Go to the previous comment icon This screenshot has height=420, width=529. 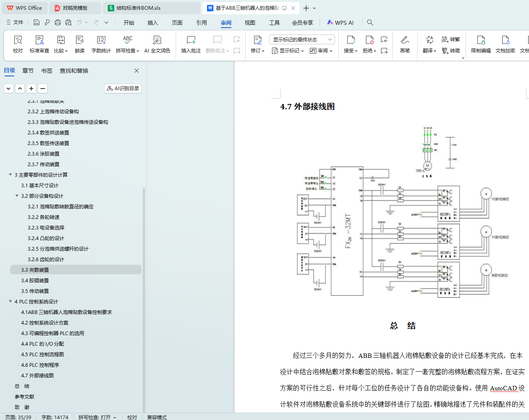tap(237, 39)
